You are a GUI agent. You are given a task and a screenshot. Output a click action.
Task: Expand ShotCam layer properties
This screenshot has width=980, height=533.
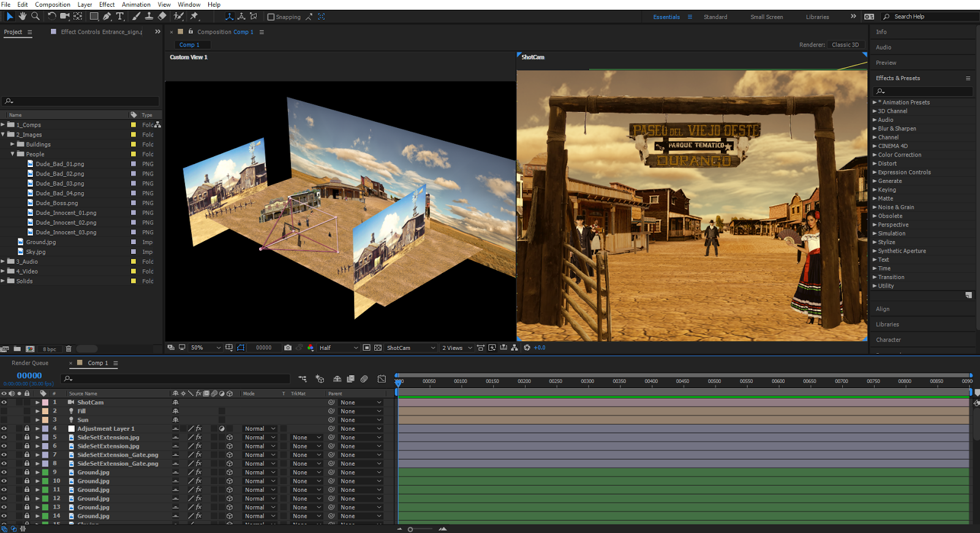click(x=37, y=403)
